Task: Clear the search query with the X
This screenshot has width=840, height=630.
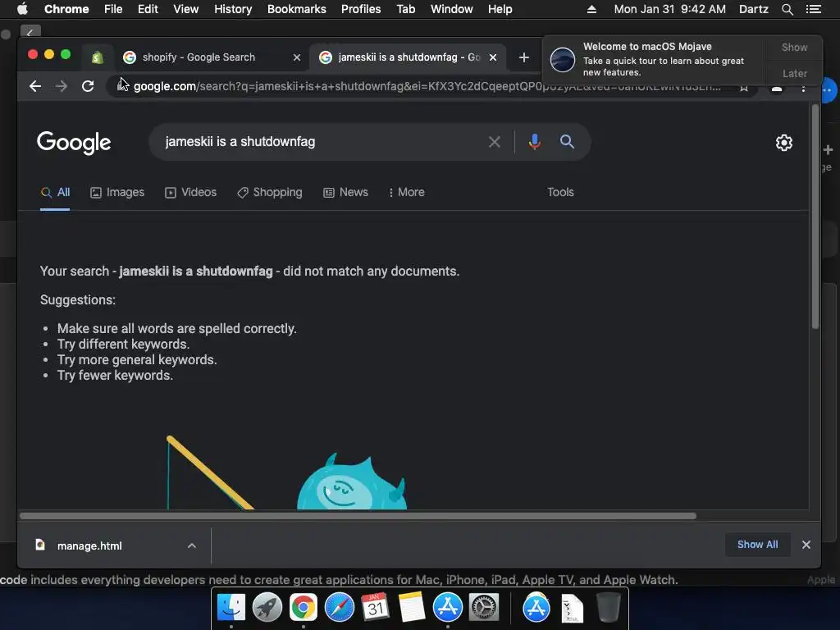Action: click(495, 142)
